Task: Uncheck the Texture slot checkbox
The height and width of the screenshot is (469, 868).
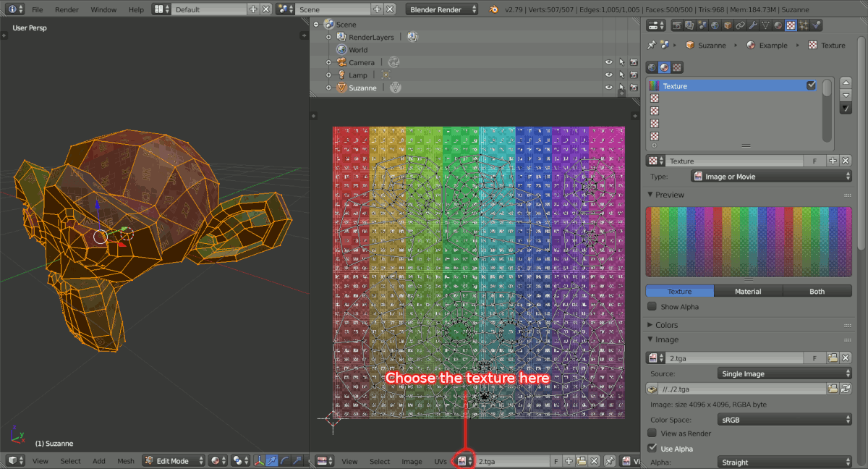Action: tap(812, 85)
